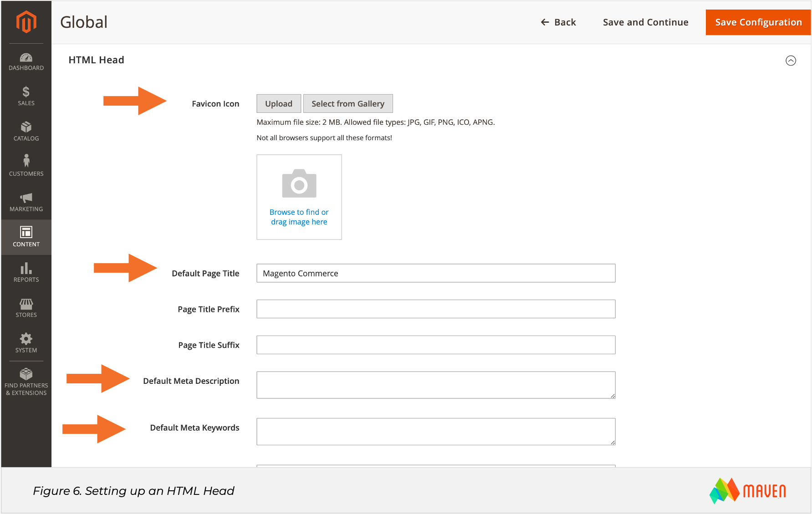The width and height of the screenshot is (812, 514).
Task: Focus the Default Meta Keywords textarea
Action: (436, 432)
